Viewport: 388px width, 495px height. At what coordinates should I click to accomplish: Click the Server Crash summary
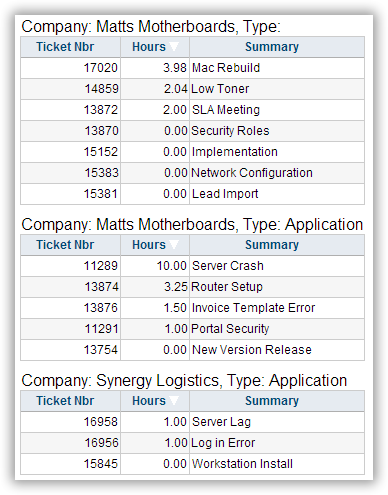click(228, 266)
